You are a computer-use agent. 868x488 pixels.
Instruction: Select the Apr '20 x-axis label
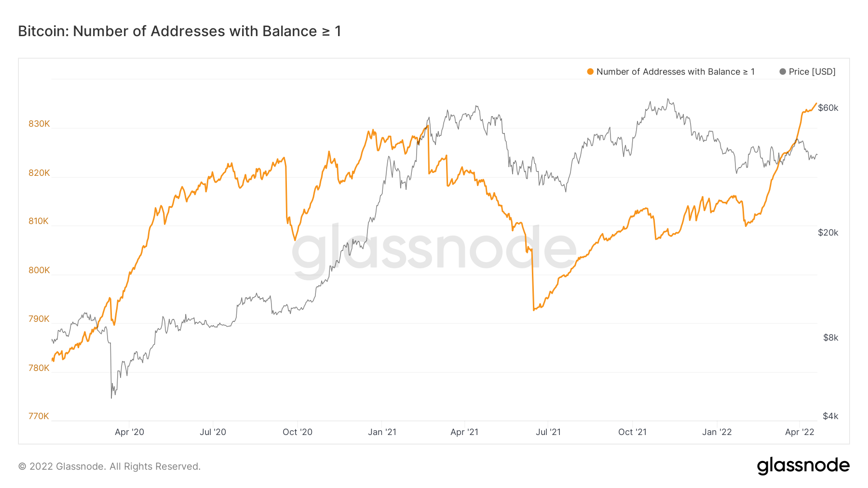click(129, 432)
